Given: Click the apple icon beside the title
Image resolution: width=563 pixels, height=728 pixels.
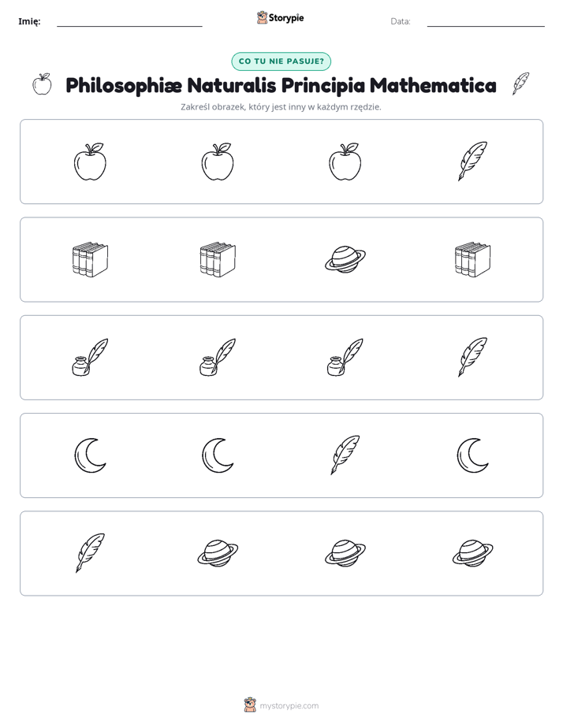Looking at the screenshot, I should point(42,84).
